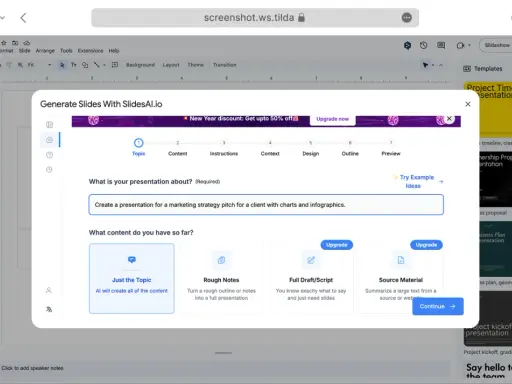Screen dimensions: 512x384
Task: Open the pointer mode dropdown arrow
Action: (x=433, y=65)
